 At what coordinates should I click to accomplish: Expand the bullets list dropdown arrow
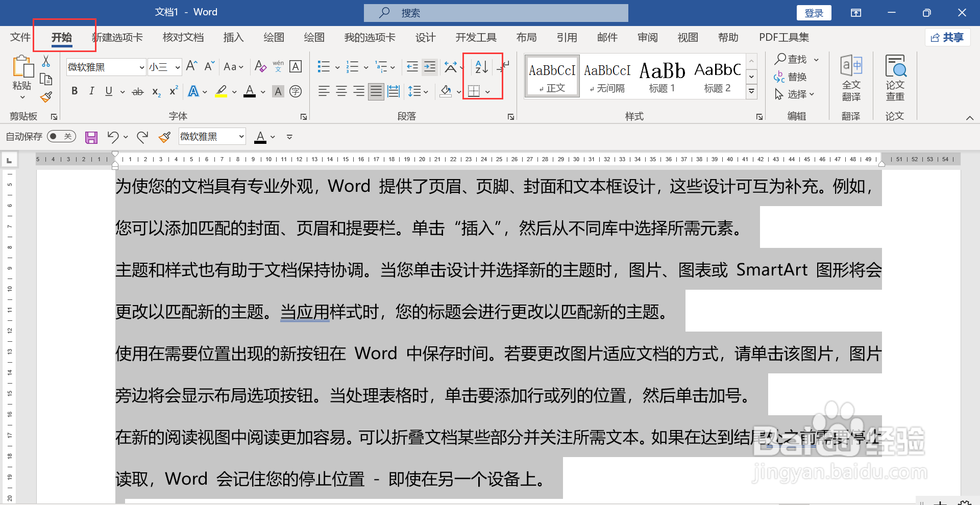pos(337,67)
